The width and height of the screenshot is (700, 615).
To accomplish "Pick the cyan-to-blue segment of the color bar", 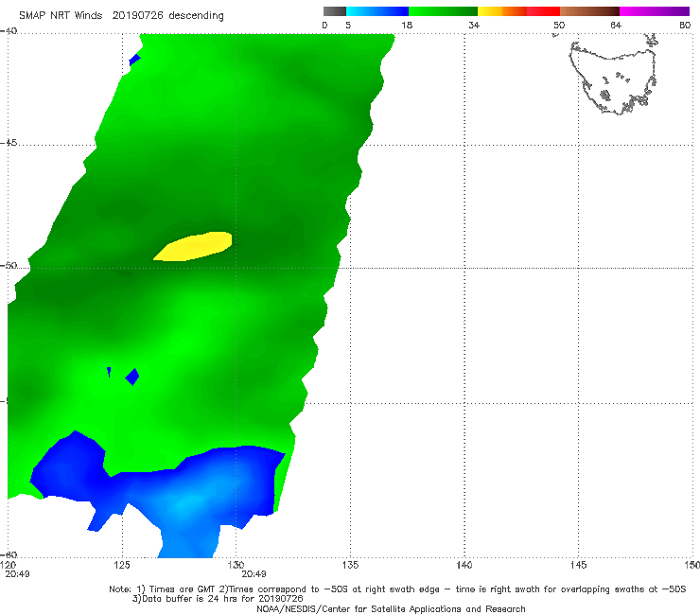I will click(x=377, y=11).
